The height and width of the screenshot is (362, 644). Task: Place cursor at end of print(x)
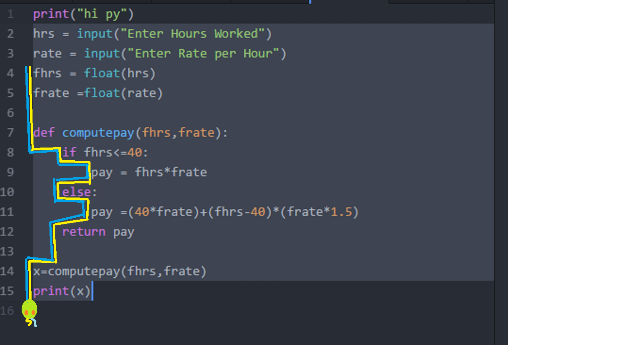(91, 291)
